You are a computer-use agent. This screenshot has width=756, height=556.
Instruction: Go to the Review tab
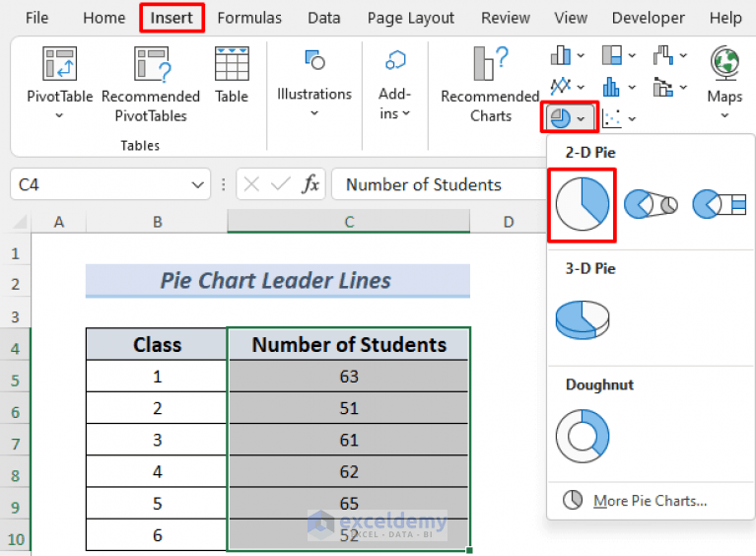coord(506,18)
